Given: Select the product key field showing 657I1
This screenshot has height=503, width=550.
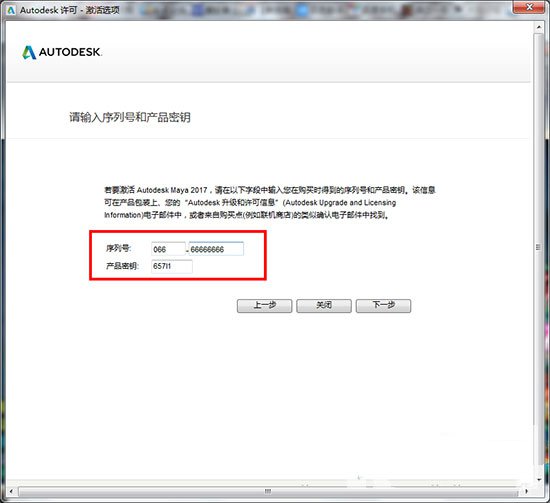Looking at the screenshot, I should (172, 266).
